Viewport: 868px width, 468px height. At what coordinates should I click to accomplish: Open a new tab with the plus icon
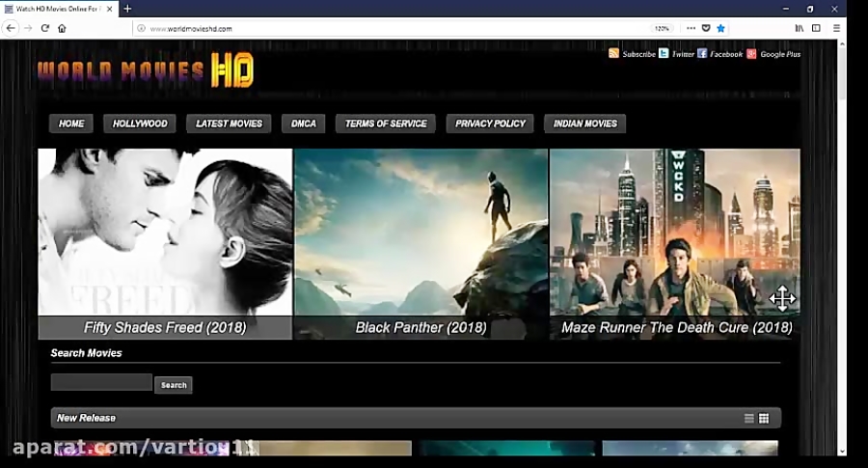coord(127,9)
